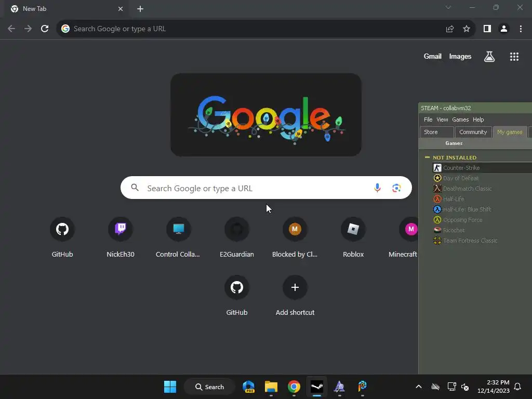The width and height of the screenshot is (532, 399).
Task: Open Steam's Help menu
Action: click(x=478, y=120)
